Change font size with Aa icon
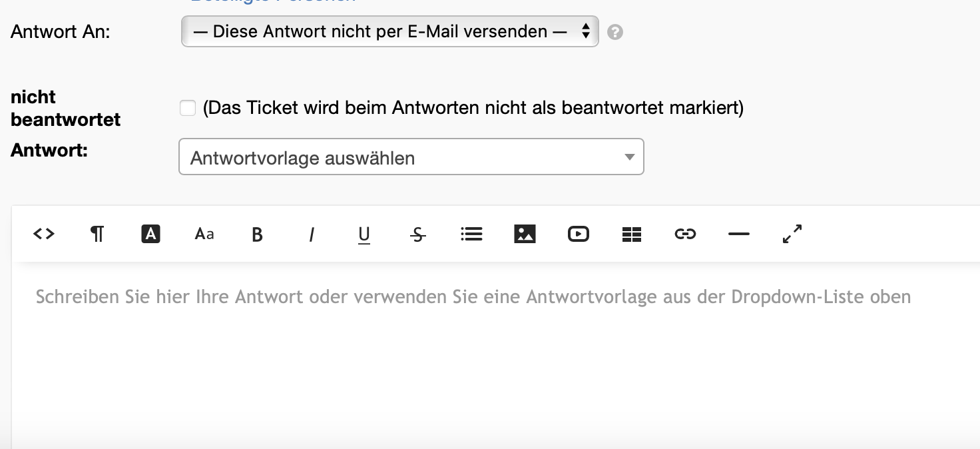The image size is (980, 449). pyautogui.click(x=204, y=234)
